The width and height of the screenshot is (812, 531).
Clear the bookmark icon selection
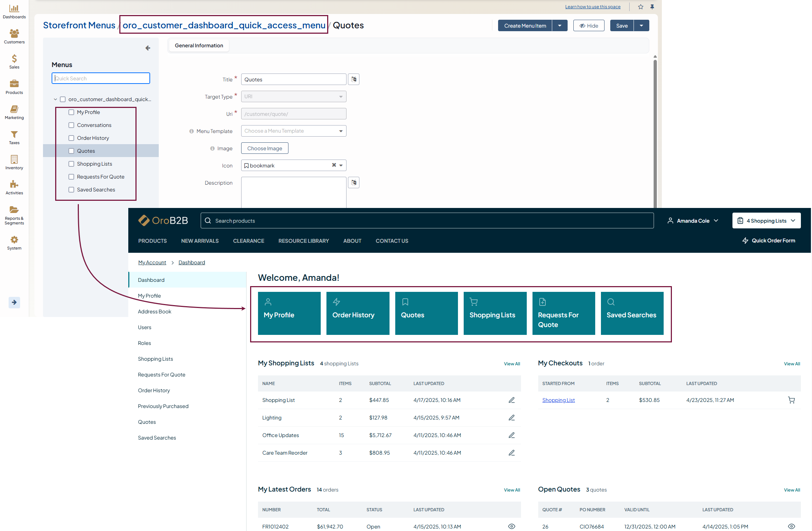click(x=334, y=165)
